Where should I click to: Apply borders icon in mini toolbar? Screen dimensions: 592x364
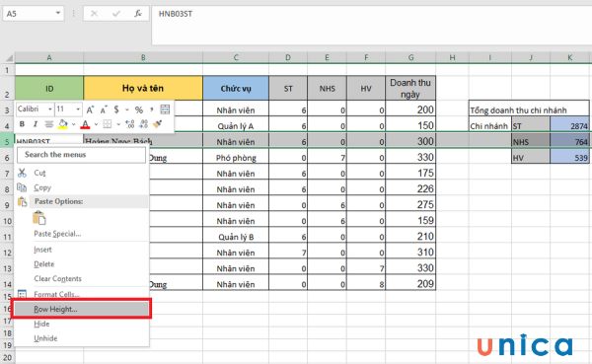pos(108,124)
